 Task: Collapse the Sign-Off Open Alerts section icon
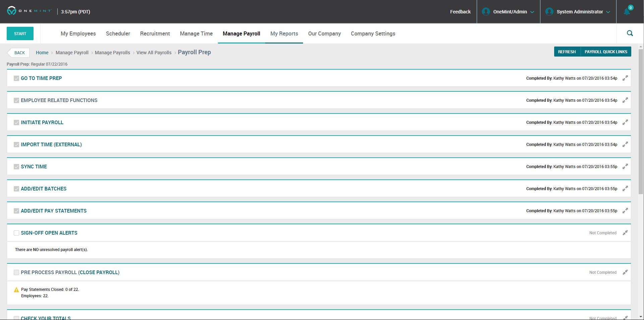[625, 233]
